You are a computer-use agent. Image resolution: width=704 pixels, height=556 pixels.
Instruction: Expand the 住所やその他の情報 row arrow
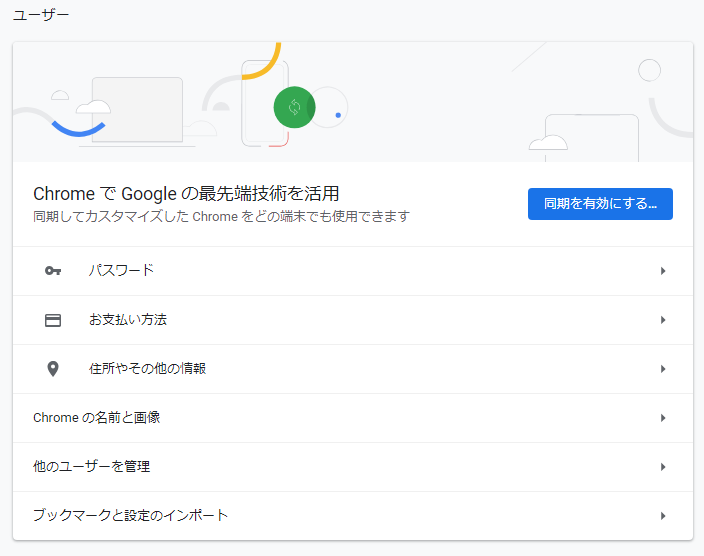point(663,369)
